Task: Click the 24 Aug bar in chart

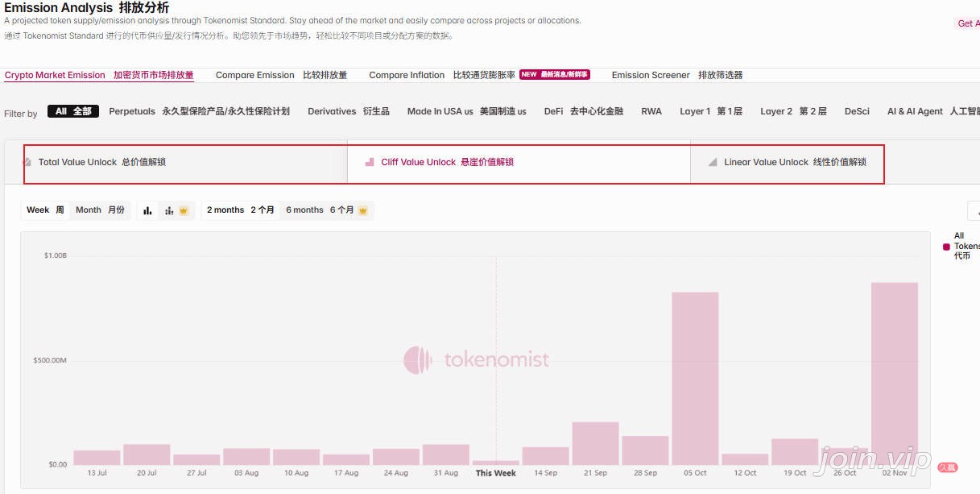Action: click(396, 457)
